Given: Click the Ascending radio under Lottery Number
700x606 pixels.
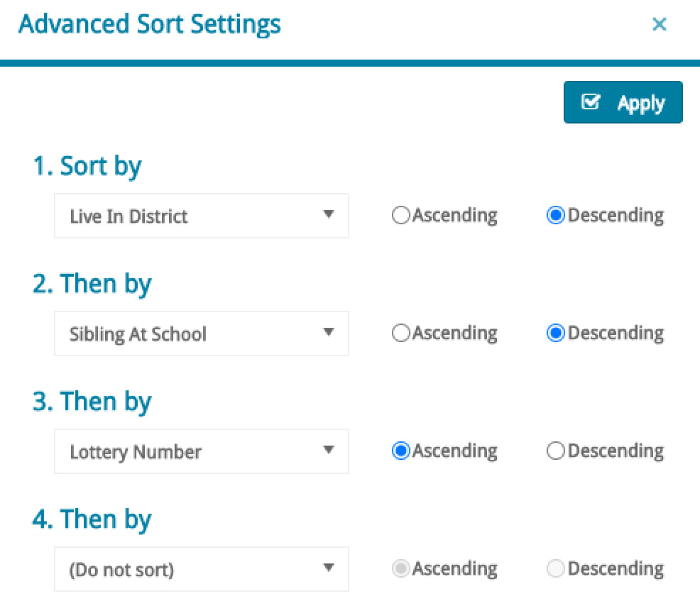Looking at the screenshot, I should pyautogui.click(x=400, y=450).
